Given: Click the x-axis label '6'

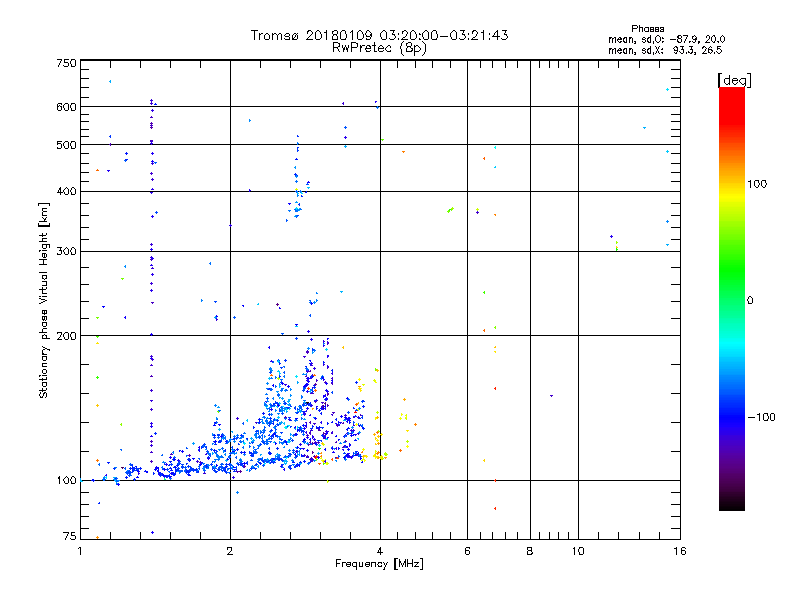Looking at the screenshot, I should click(467, 551).
